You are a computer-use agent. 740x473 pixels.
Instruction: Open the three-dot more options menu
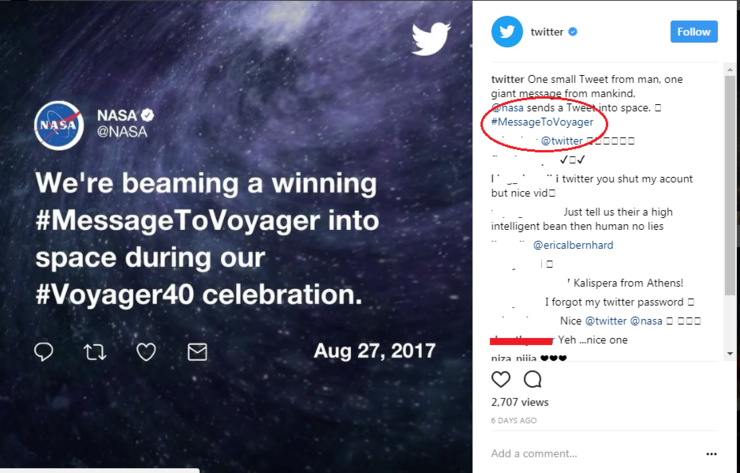(x=711, y=453)
